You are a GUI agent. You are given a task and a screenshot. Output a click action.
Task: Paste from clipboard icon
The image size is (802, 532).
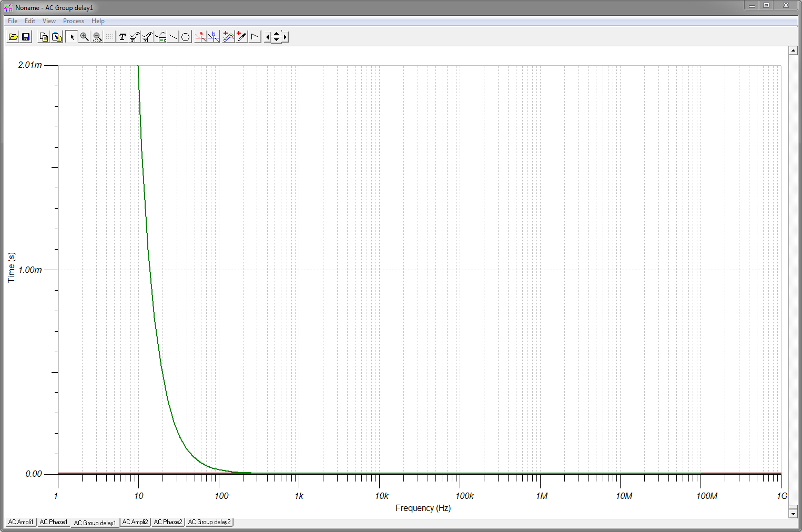pyautogui.click(x=57, y=37)
